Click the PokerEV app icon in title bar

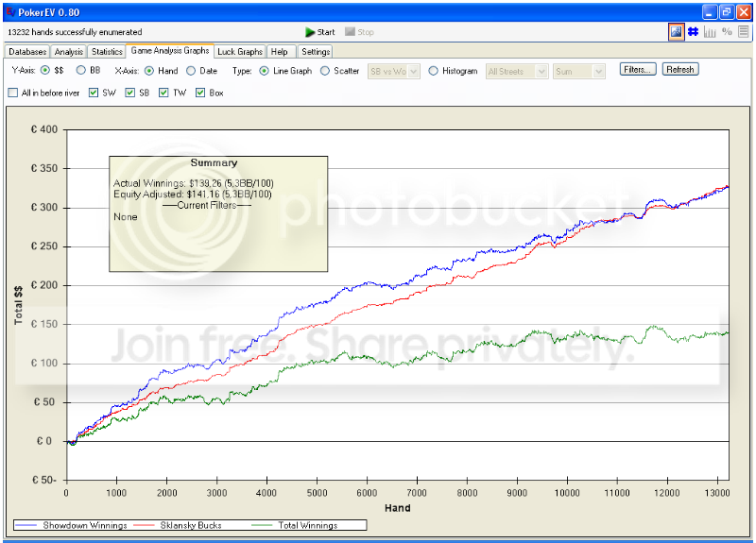(x=10, y=11)
